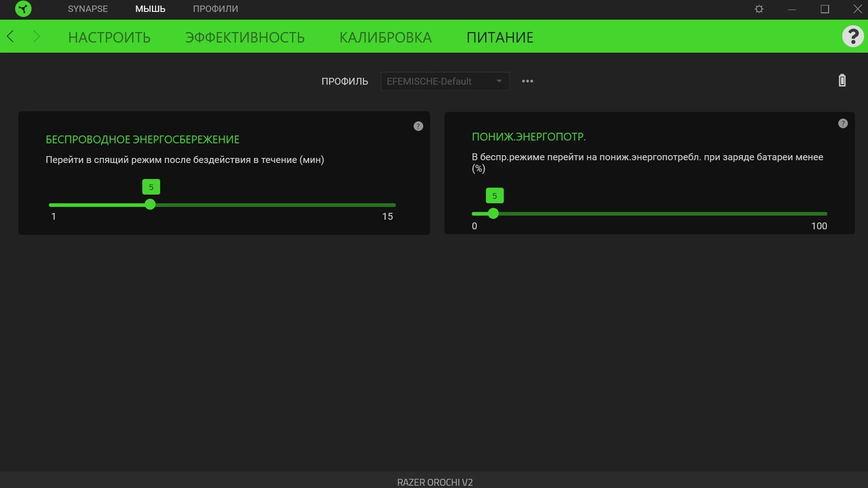Switch to the КАЛИБРОВКА tab
The height and width of the screenshot is (488, 868).
(386, 37)
